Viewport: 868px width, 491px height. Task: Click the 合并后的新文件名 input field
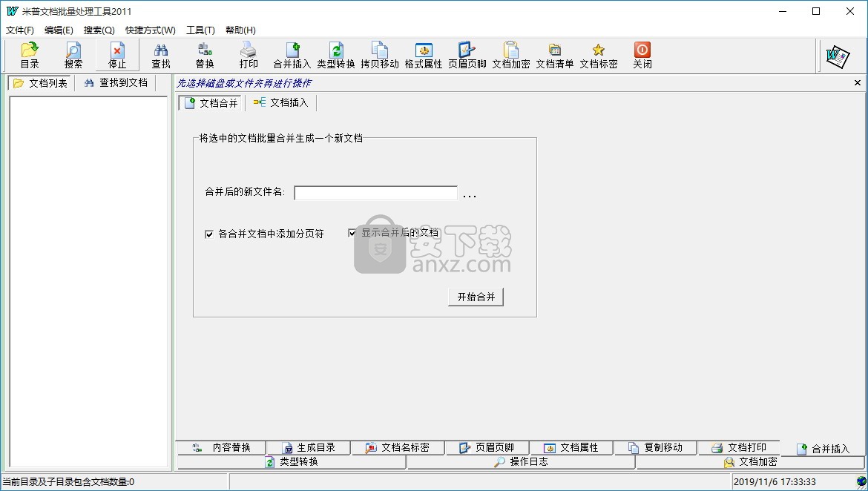pyautogui.click(x=376, y=193)
